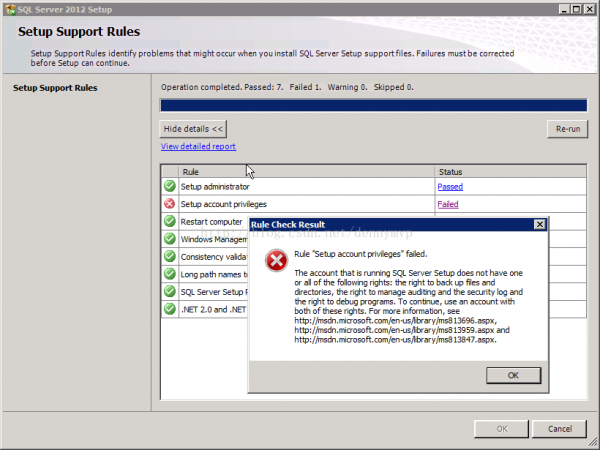The height and width of the screenshot is (450, 600).
Task: Close the Rule Check Result dialog
Action: coord(540,225)
